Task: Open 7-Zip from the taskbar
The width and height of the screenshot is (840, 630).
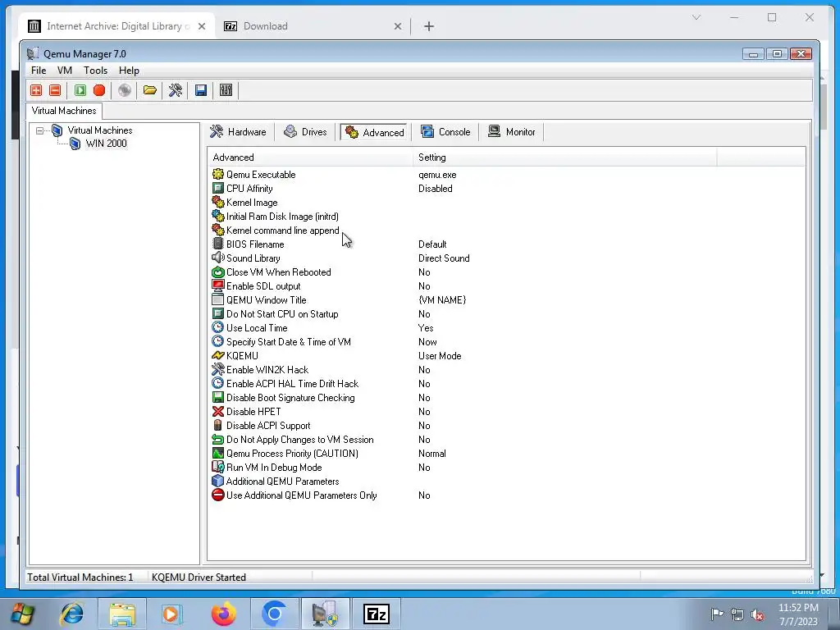Action: coord(376,614)
